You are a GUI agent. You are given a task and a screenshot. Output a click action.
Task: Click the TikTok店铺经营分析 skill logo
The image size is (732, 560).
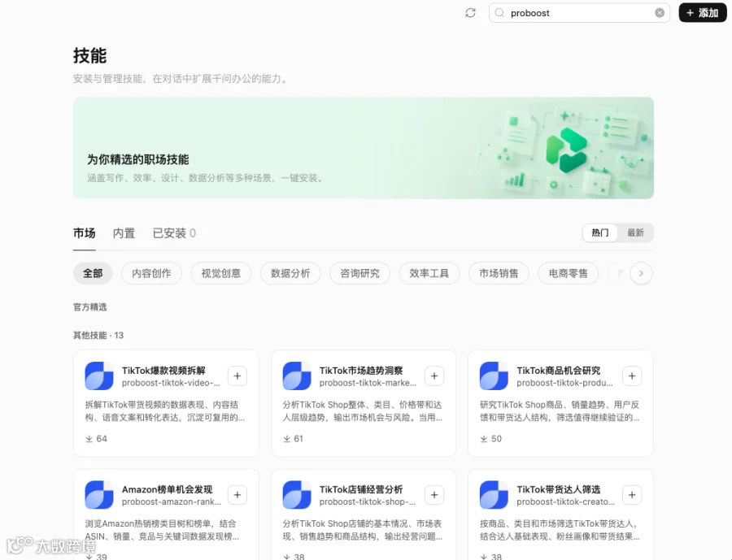click(296, 495)
